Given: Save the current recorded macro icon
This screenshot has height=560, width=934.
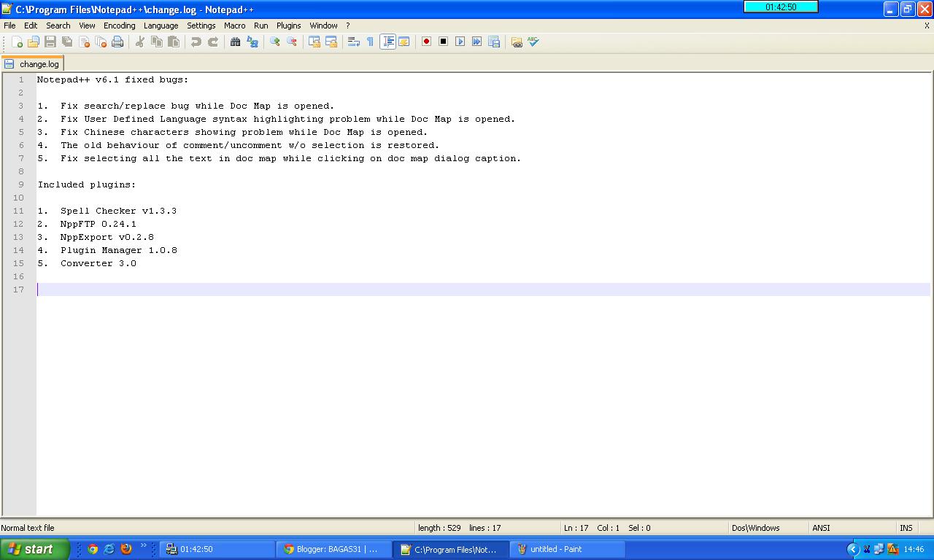Looking at the screenshot, I should click(x=494, y=42).
